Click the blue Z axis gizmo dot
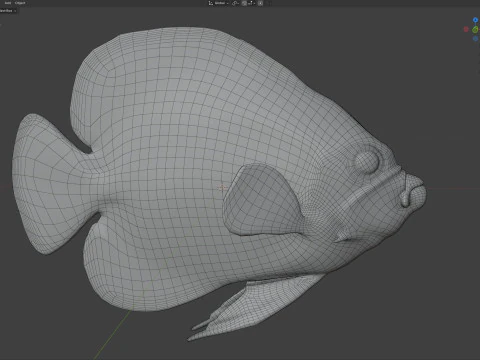480x360 pixels. pyautogui.click(x=475, y=20)
